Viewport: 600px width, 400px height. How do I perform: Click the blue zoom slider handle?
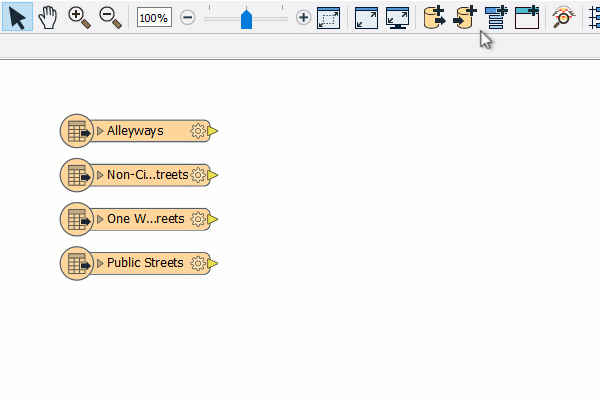click(x=246, y=19)
